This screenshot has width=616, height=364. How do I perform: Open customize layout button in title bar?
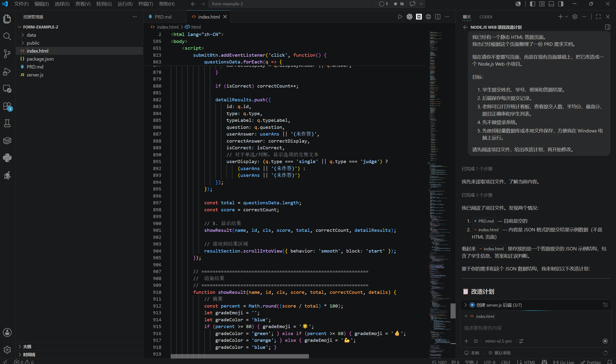[542, 4]
